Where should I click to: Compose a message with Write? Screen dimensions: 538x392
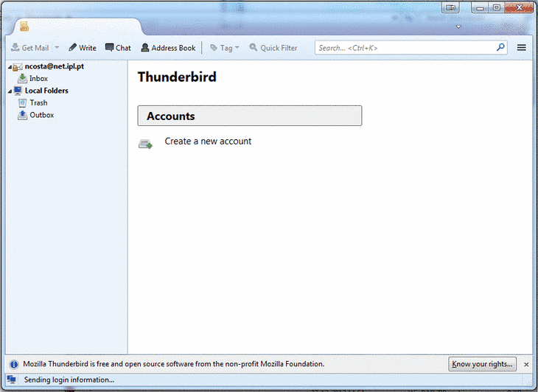[x=83, y=48]
